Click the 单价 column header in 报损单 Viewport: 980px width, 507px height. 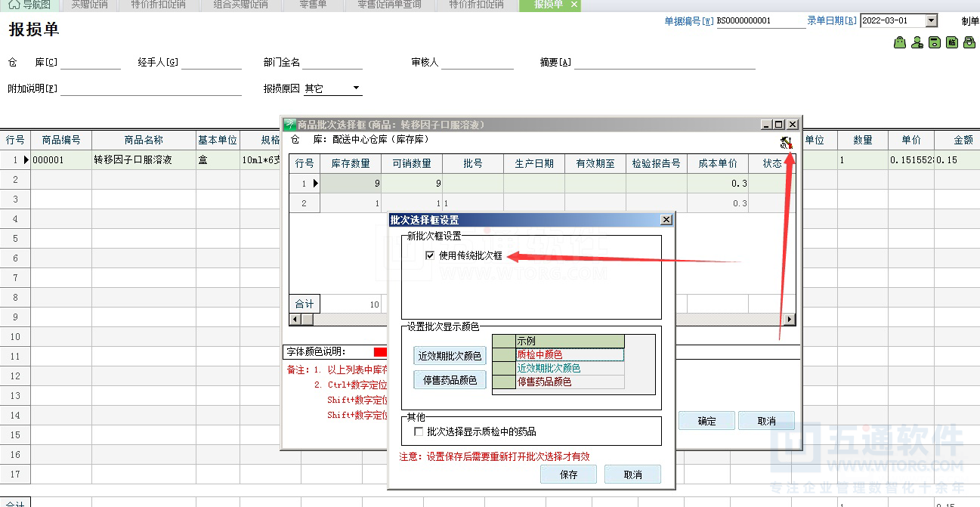(911, 140)
